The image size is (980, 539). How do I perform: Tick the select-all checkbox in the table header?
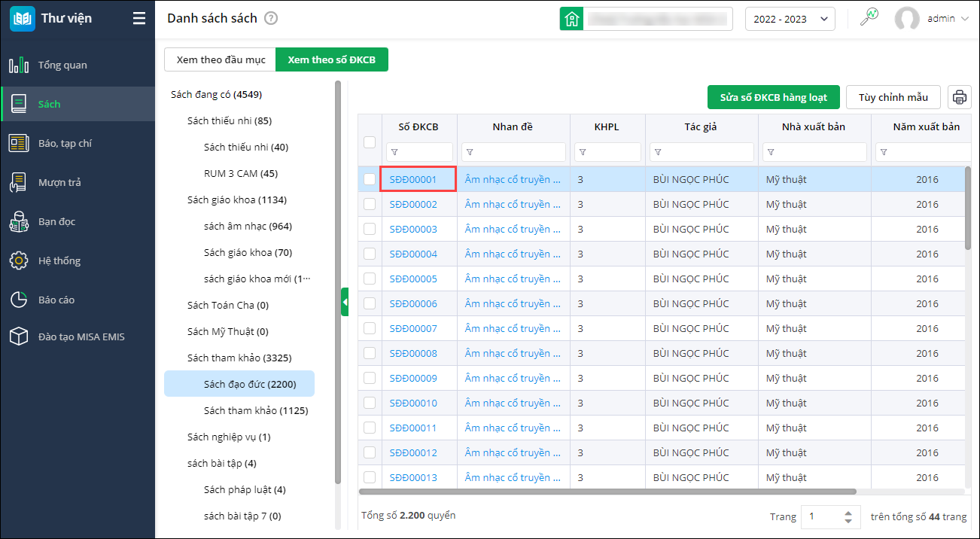[370, 142]
